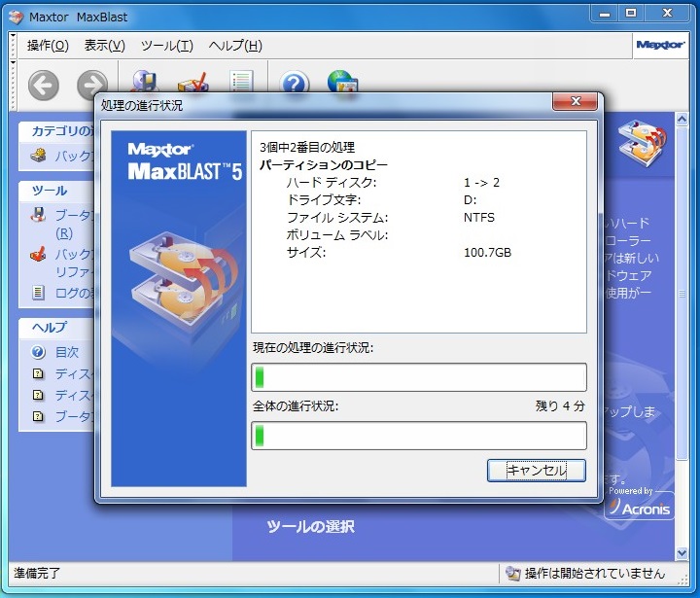
Task: Open the 表示(V) menu
Action: [x=104, y=46]
